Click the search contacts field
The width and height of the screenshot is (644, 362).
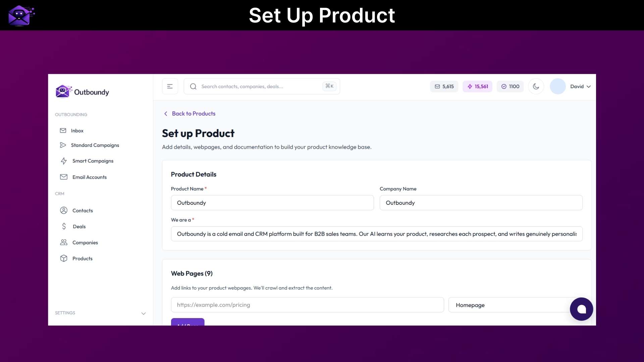click(262, 86)
